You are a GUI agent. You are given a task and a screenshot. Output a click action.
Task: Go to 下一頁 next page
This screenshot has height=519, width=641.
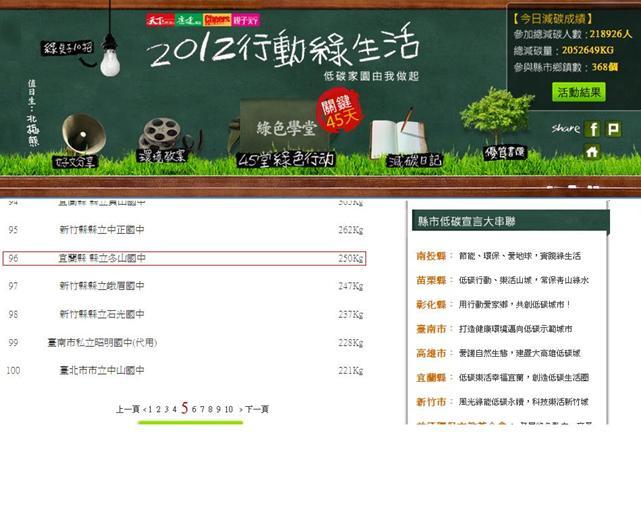257,409
